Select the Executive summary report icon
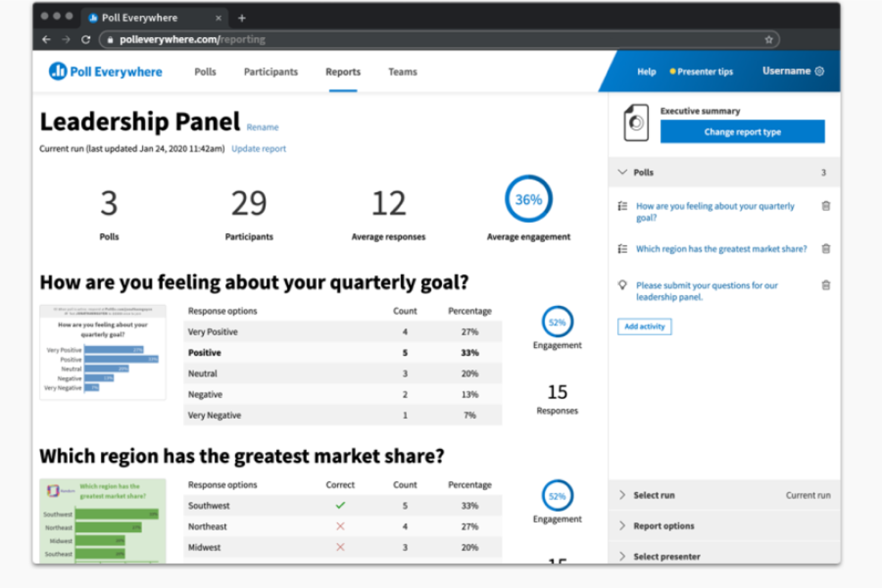The width and height of the screenshot is (882, 588). tap(635, 122)
